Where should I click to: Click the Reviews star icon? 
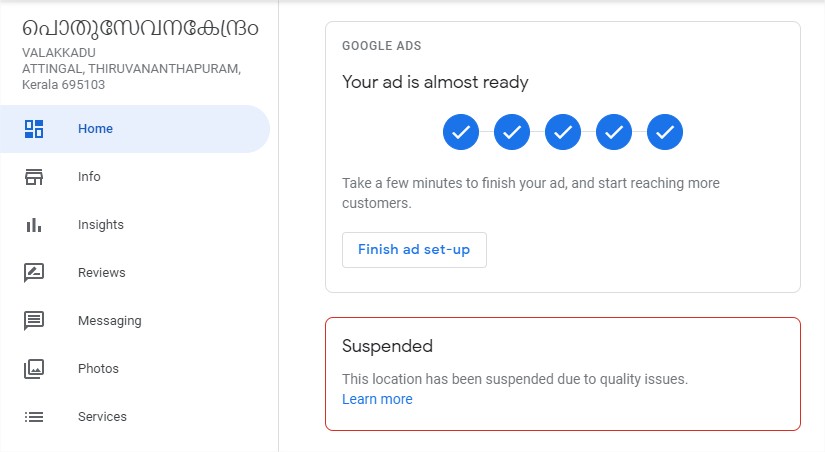click(x=34, y=273)
